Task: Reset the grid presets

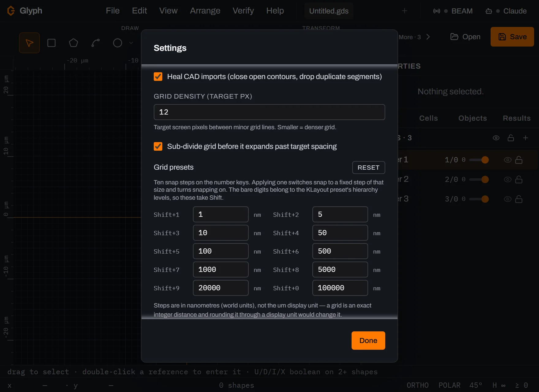Action: (x=369, y=168)
